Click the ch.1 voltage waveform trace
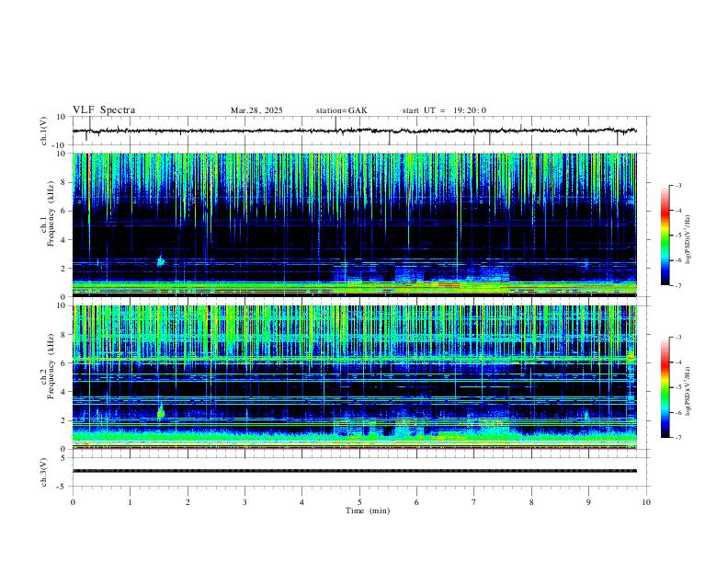Viewport: 728px width, 563px height. [x=355, y=131]
